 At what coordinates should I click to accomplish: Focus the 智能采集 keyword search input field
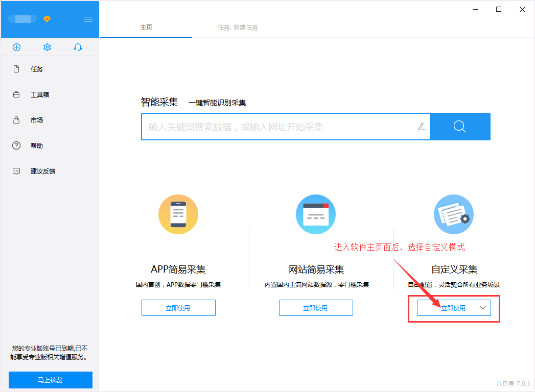pyautogui.click(x=280, y=127)
